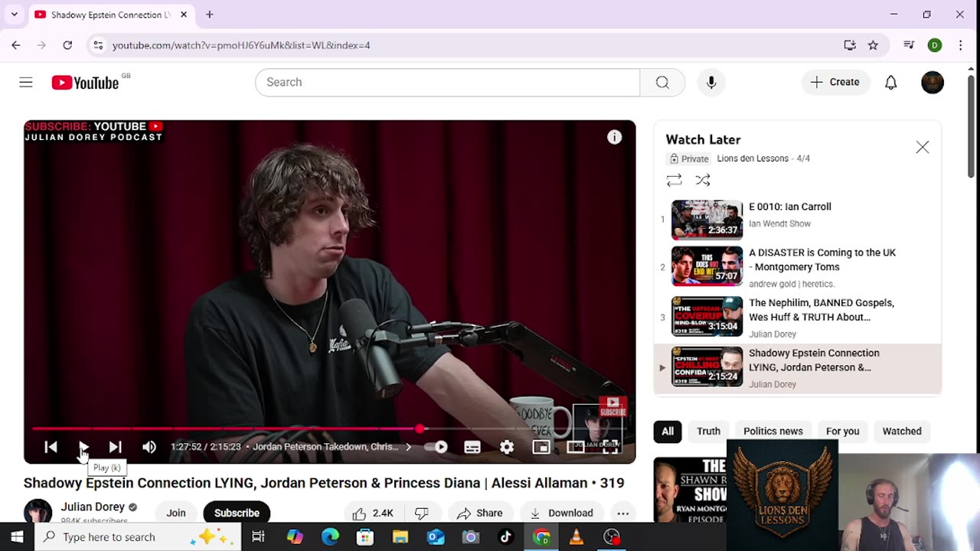Select the 'For you' filter chip

pyautogui.click(x=842, y=431)
